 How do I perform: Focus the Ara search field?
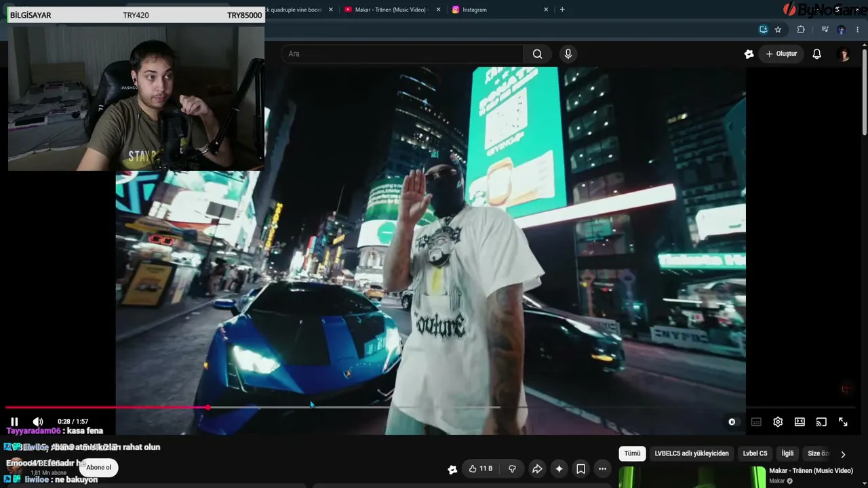pyautogui.click(x=402, y=54)
